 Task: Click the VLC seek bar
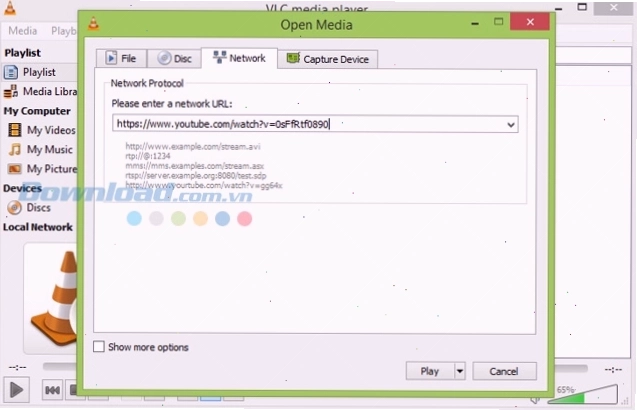click(315, 368)
